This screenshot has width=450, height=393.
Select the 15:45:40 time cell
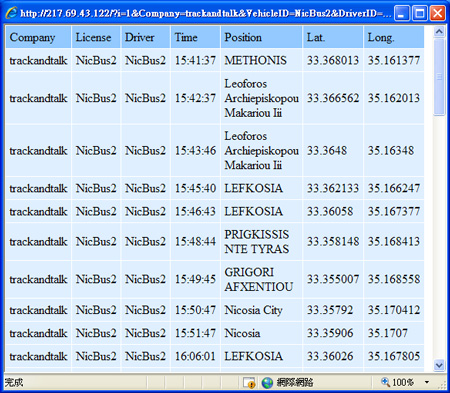pos(195,188)
